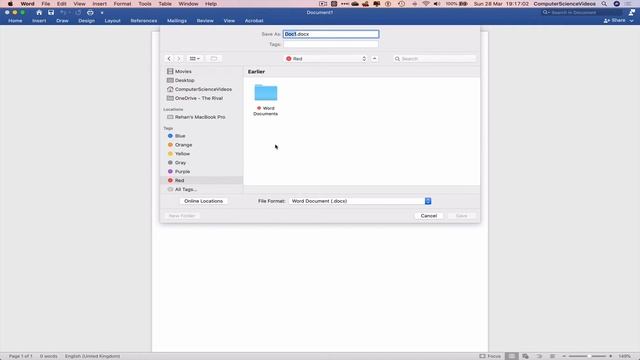Click the Wi-Fi icon in the menu bar
This screenshot has width=640, height=360.
pos(426,4)
